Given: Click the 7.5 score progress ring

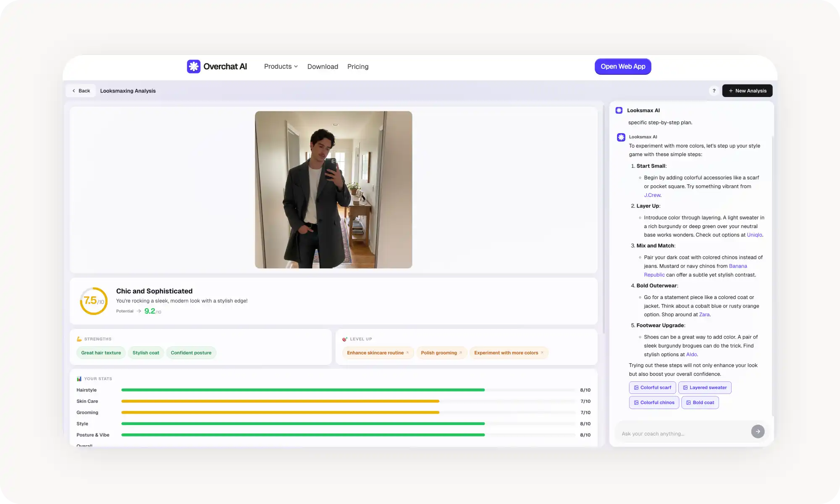Looking at the screenshot, I should click(x=93, y=301).
